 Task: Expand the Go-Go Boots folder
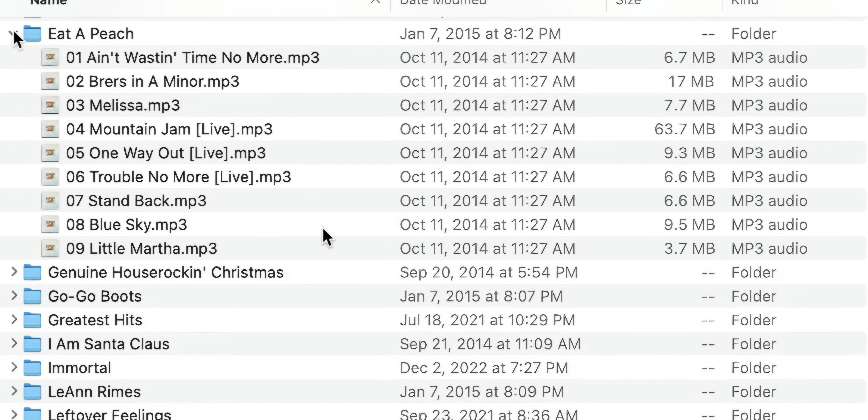pos(14,296)
